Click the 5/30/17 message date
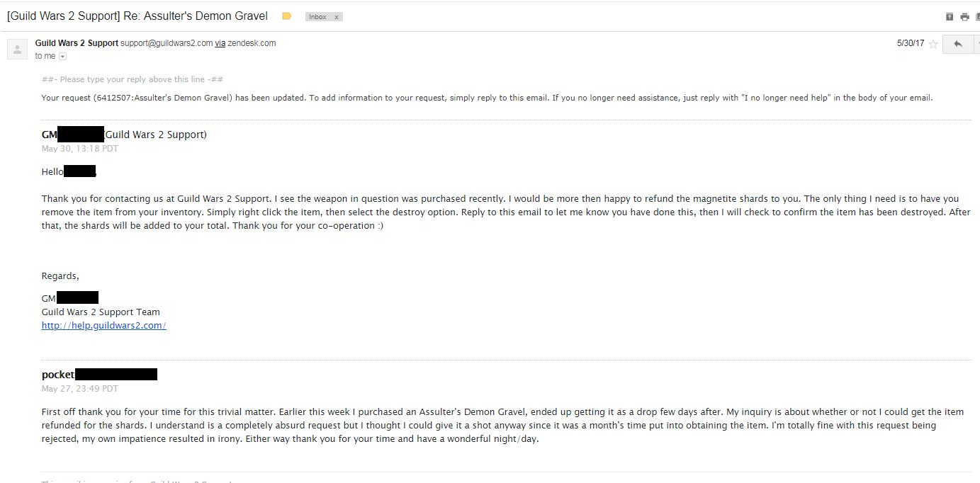 [x=911, y=43]
